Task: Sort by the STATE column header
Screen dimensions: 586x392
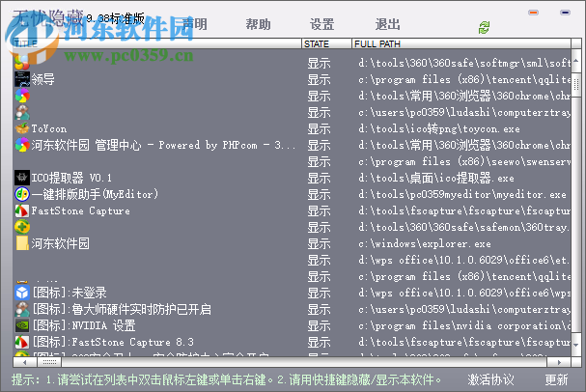Action: (x=326, y=43)
